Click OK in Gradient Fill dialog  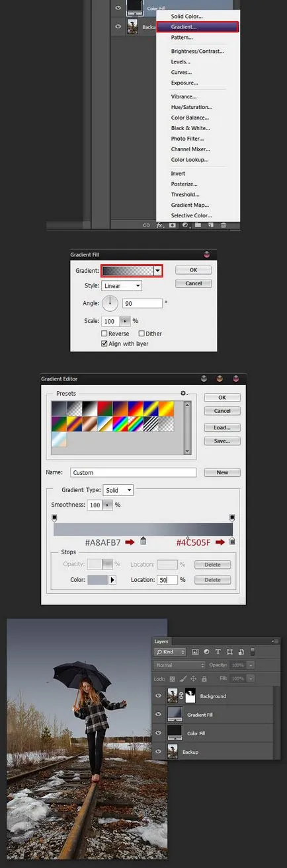194,270
